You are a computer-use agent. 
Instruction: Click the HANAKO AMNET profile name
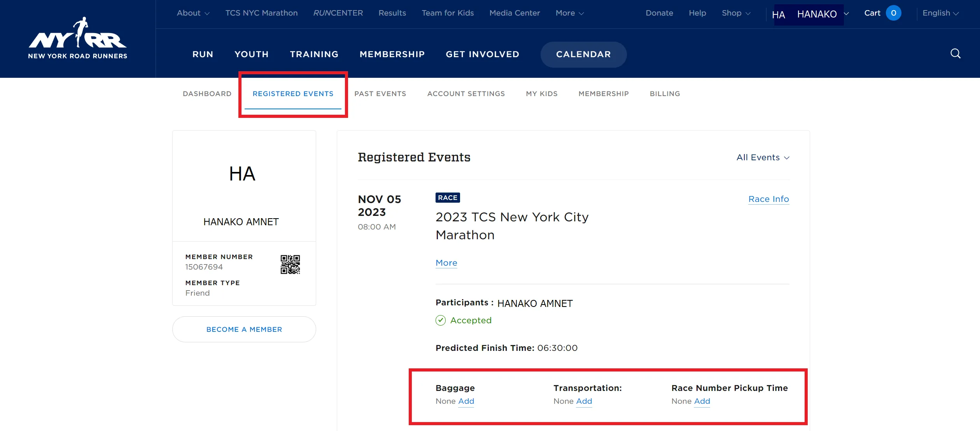click(241, 222)
